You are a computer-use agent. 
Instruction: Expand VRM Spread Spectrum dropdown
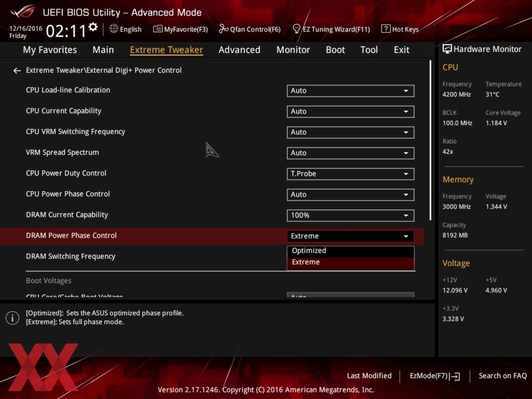pyautogui.click(x=350, y=153)
